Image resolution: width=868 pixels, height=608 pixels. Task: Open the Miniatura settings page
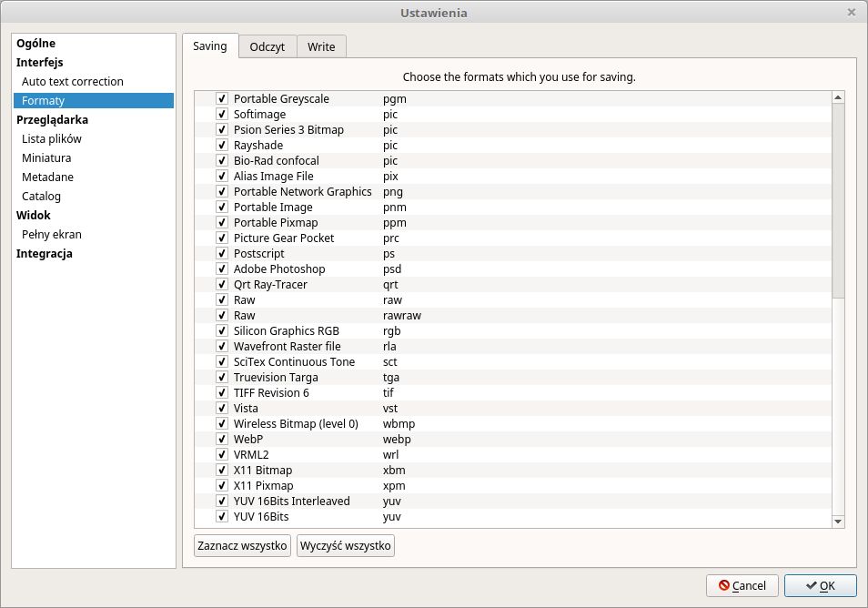(46, 158)
